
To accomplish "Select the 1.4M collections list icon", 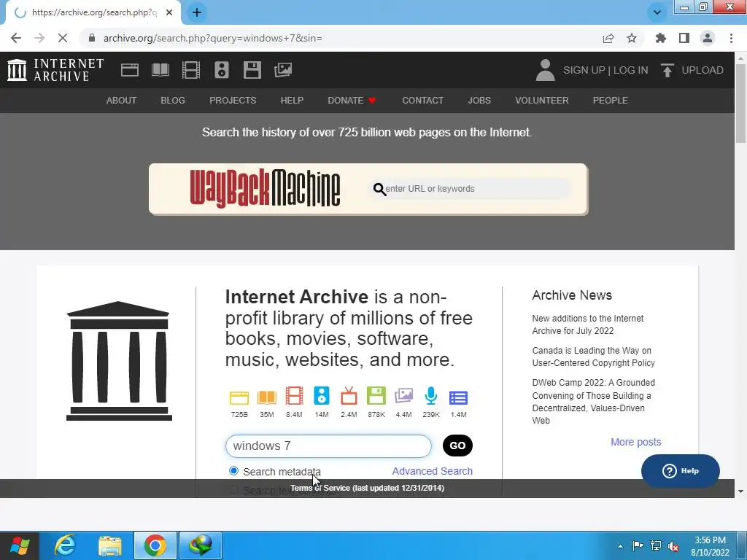I will (x=458, y=397).
